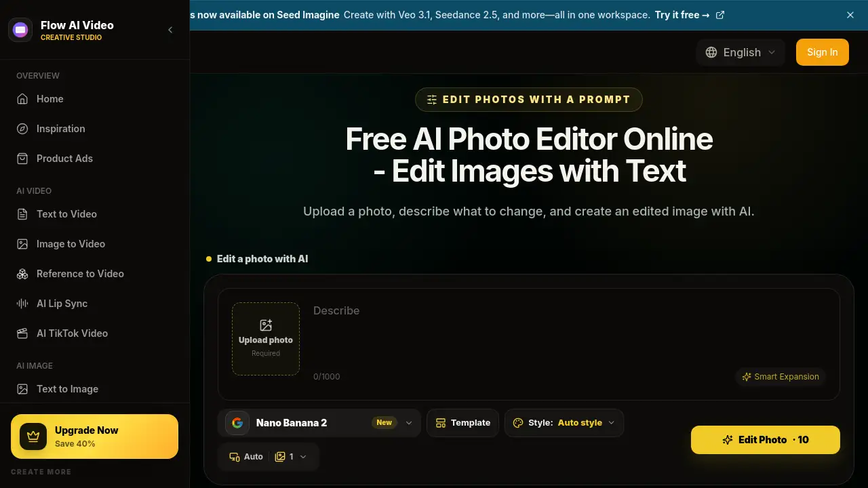Click the Free AI Photo Editor Online heading
868x488 pixels.
[529, 155]
